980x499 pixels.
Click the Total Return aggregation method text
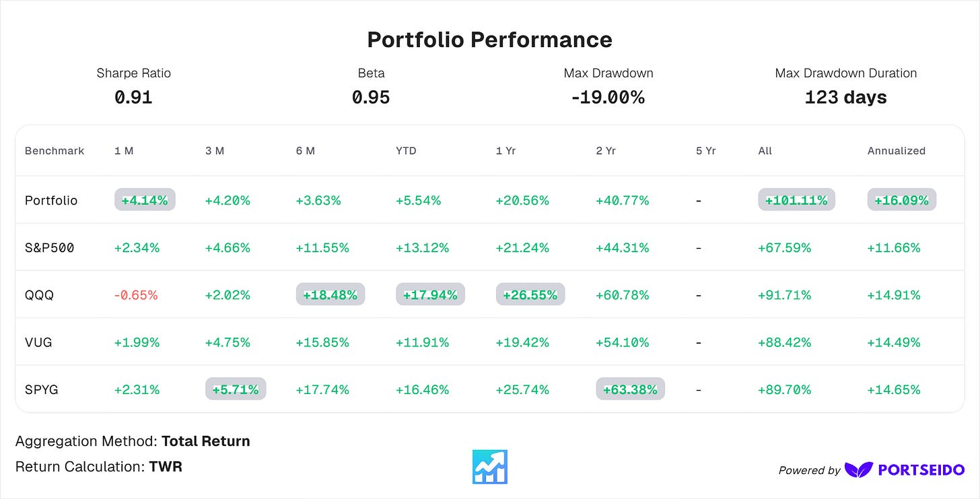(205, 441)
